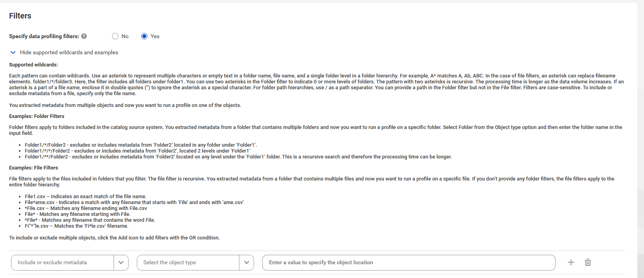Screen dimensions: 644x278
Task: Click the Fi"*"le.csv example bullet
Action: point(77,226)
